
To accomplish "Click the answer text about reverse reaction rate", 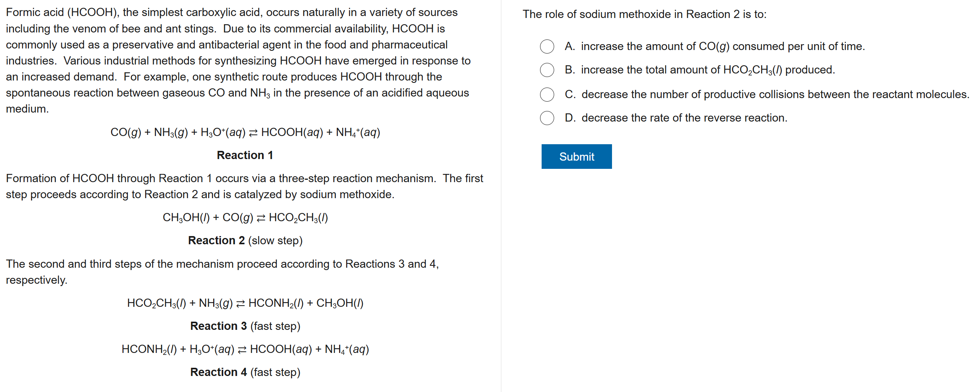I will pos(684,118).
